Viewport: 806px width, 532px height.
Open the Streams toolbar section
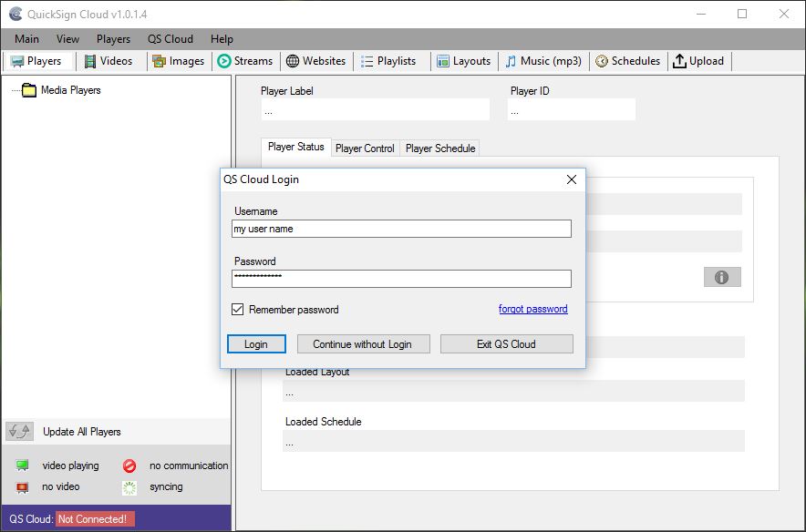245,61
